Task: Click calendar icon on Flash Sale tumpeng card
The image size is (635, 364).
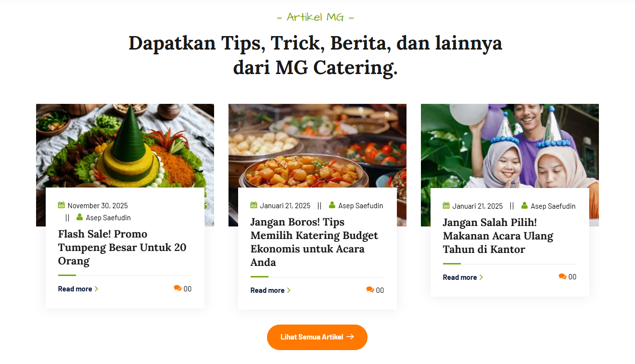Action: coord(61,205)
